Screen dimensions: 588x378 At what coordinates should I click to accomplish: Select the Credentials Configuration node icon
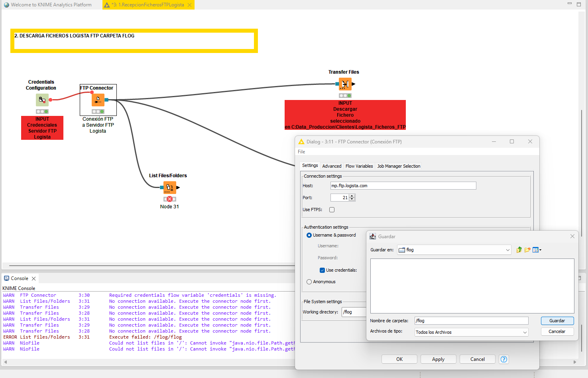pyautogui.click(x=42, y=100)
